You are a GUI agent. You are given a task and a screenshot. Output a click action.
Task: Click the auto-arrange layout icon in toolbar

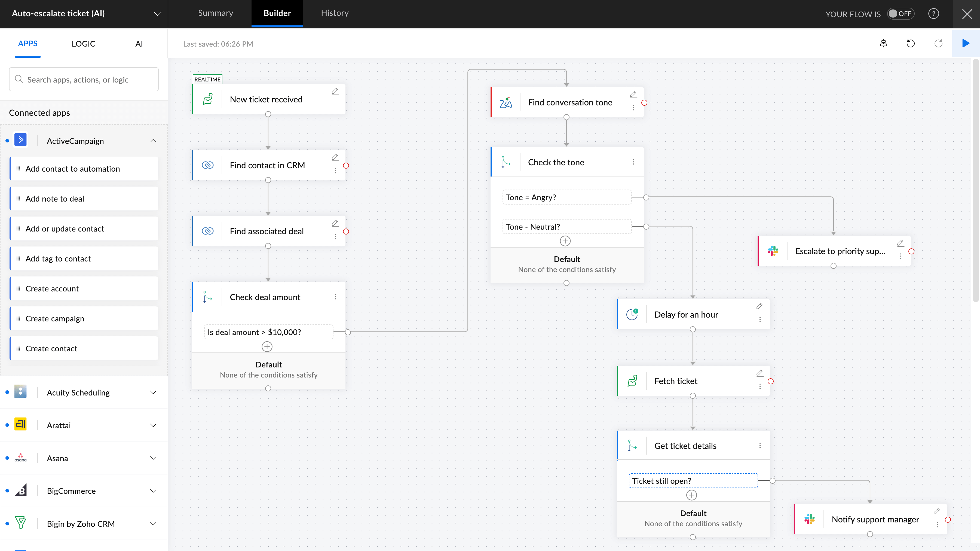click(883, 43)
